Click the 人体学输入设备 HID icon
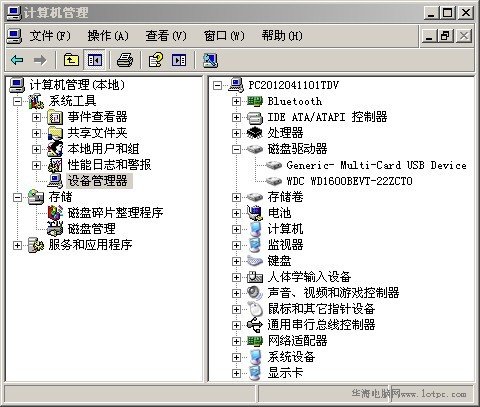480x407 pixels. [x=255, y=277]
